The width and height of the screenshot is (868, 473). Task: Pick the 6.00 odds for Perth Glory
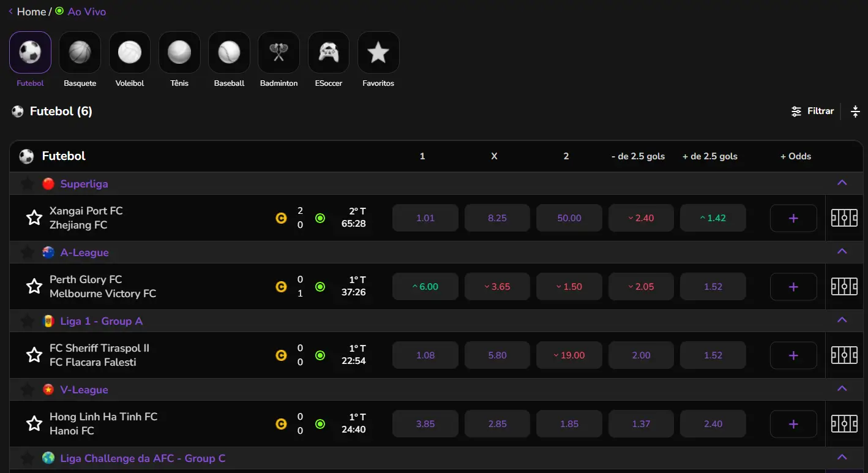click(x=425, y=287)
